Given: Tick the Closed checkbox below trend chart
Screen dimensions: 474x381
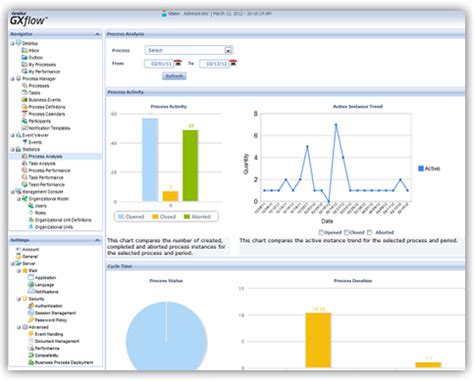Looking at the screenshot, I should (x=346, y=232).
